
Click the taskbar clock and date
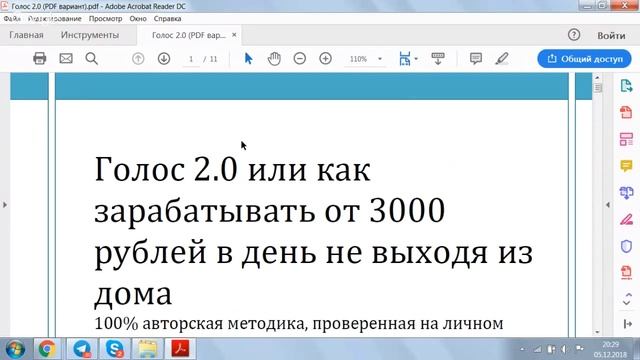610,349
